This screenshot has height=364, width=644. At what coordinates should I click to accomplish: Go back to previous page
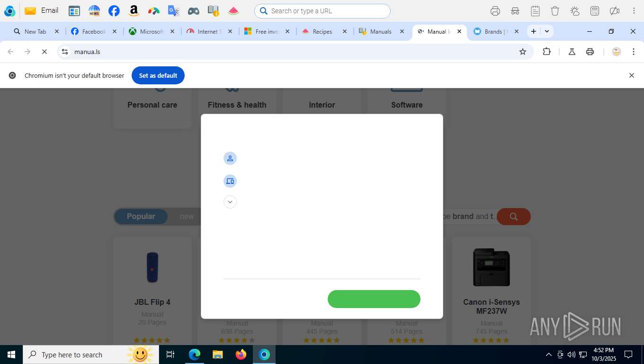pos(10,52)
